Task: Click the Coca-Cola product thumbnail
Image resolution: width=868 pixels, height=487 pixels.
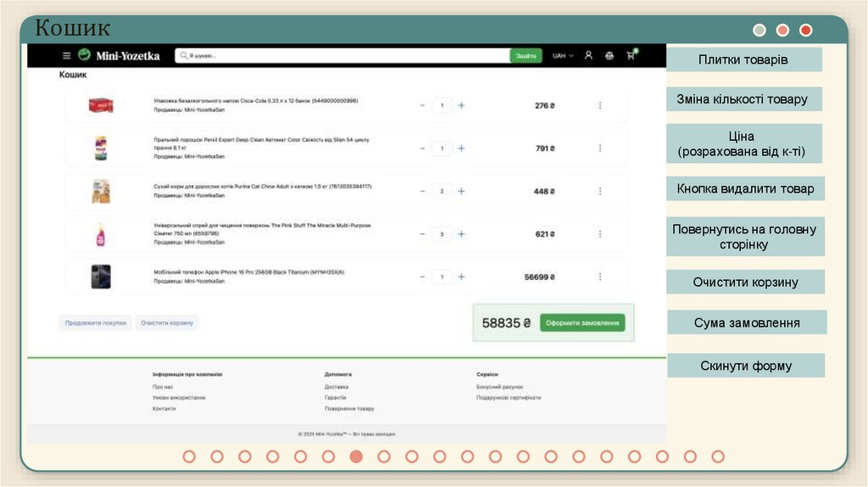Action: (x=101, y=104)
